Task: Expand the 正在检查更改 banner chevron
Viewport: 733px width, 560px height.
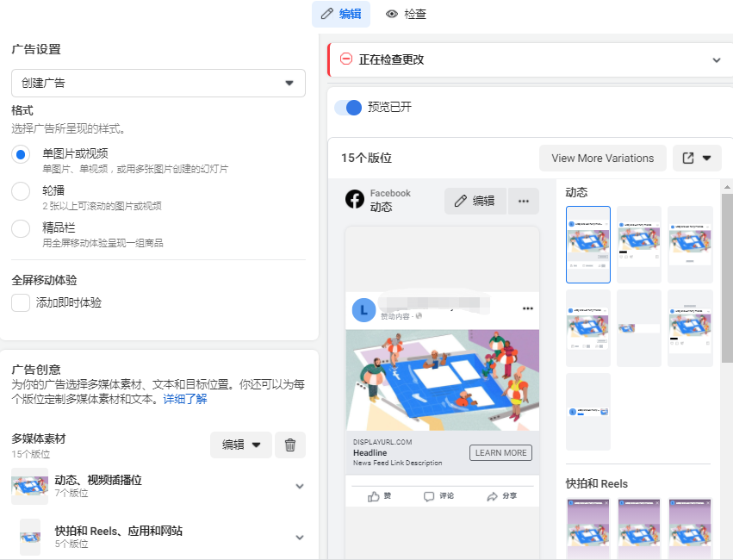Action: (716, 60)
